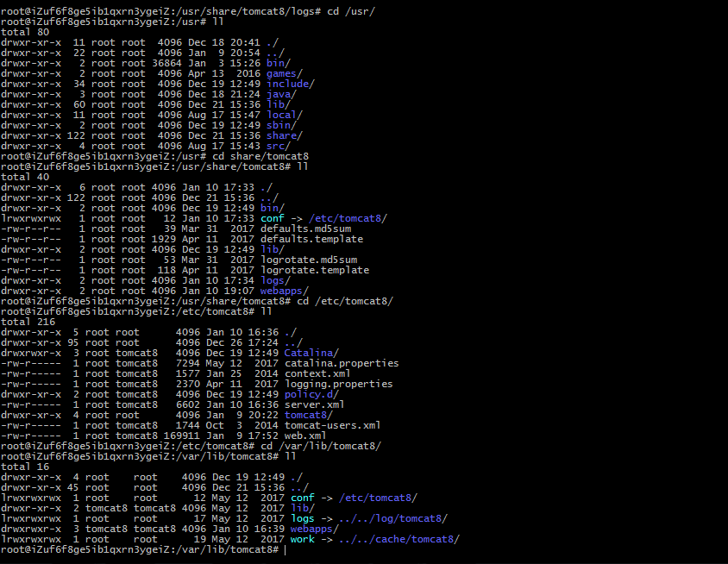
Task: Click the 'total 216' line
Action: (x=28, y=322)
